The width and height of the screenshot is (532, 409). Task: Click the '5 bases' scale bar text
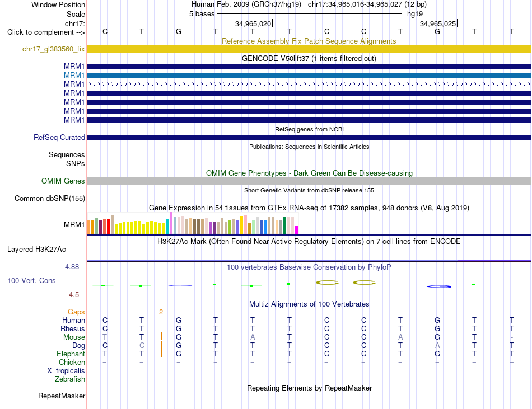[202, 14]
